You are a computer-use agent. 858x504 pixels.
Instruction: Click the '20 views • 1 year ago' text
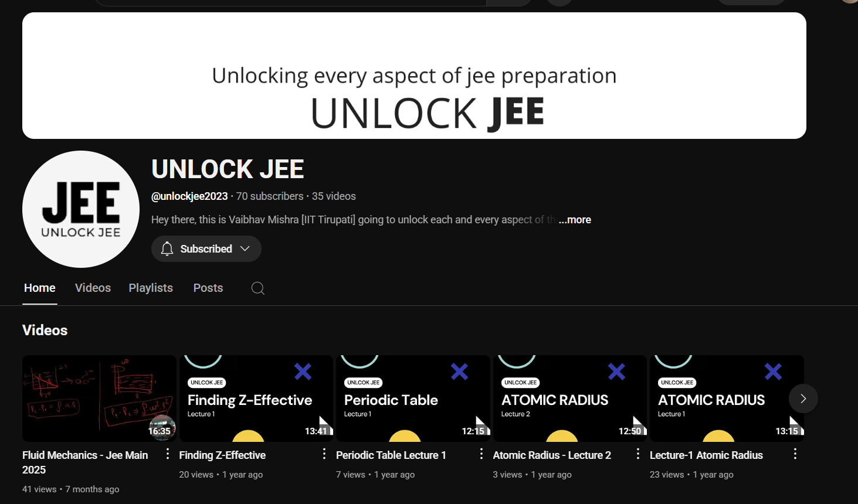click(221, 475)
